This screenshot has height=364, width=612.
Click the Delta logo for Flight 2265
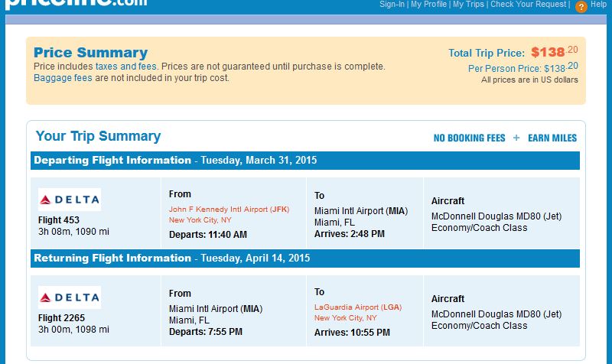(70, 297)
